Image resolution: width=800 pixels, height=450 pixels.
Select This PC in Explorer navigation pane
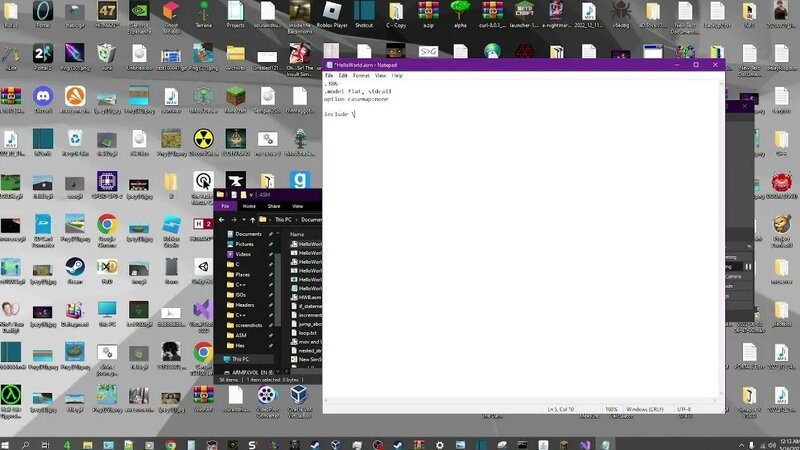pyautogui.click(x=240, y=359)
